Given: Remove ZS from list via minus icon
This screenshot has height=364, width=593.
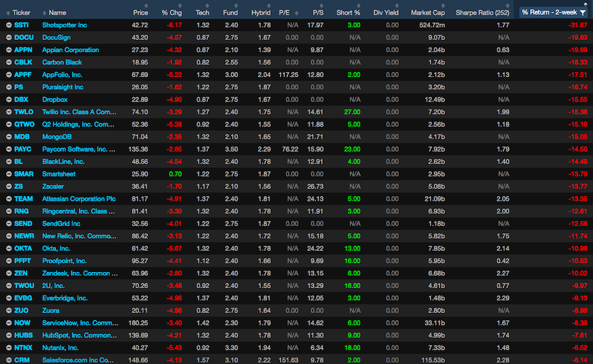Looking at the screenshot, I should click(9, 186).
